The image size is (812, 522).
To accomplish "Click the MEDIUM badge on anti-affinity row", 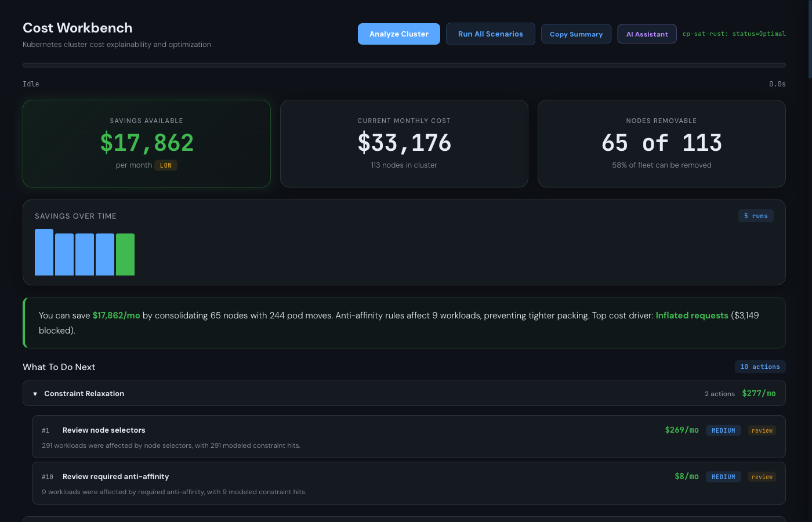I will point(723,477).
